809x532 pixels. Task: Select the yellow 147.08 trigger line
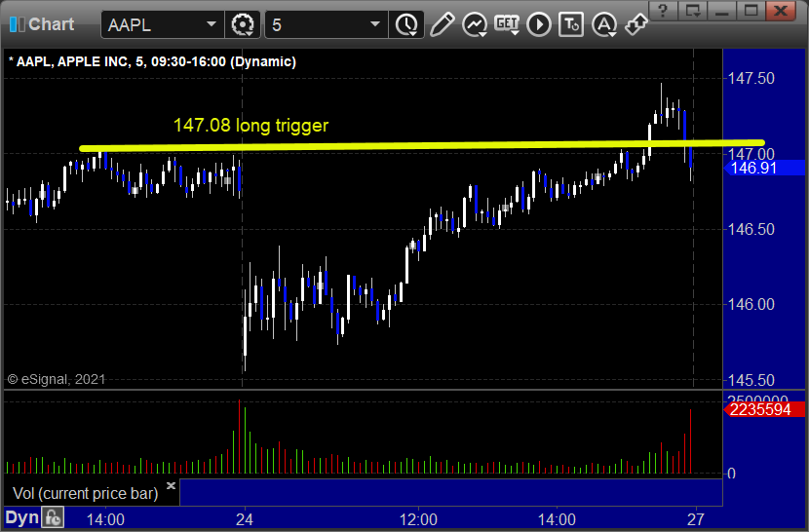click(x=422, y=146)
